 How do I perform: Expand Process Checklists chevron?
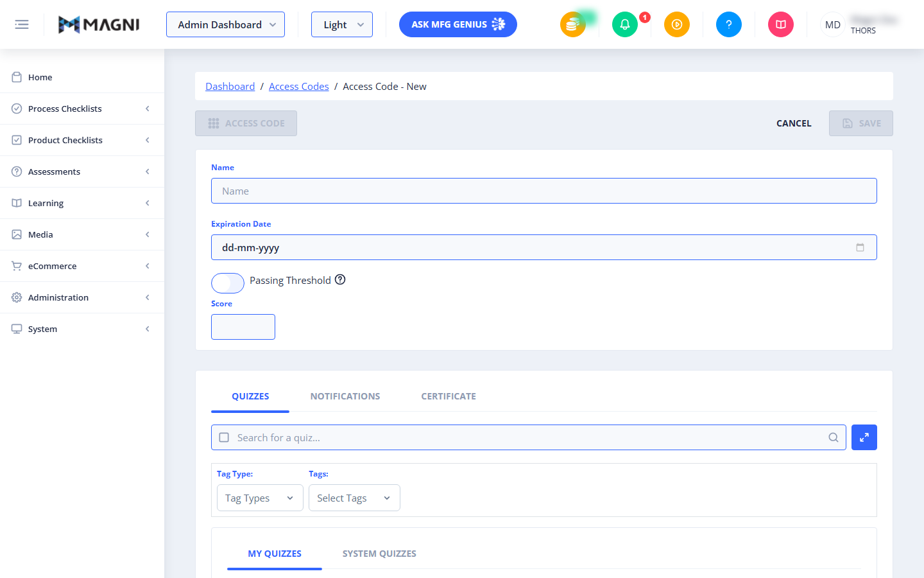point(148,109)
